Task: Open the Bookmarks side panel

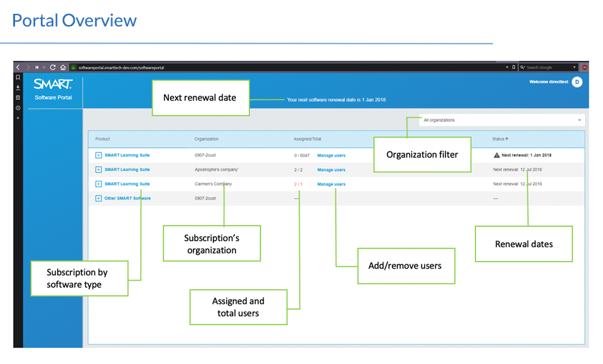Action: tap(18, 77)
